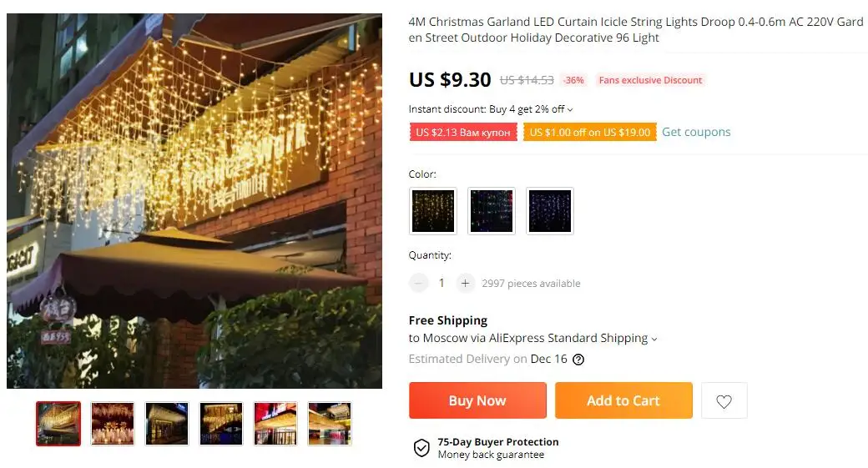
Task: View last thumbnail in product gallery
Action: pos(330,424)
